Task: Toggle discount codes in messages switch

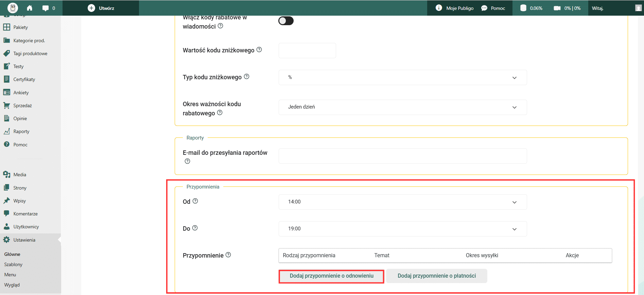Action: tap(286, 21)
